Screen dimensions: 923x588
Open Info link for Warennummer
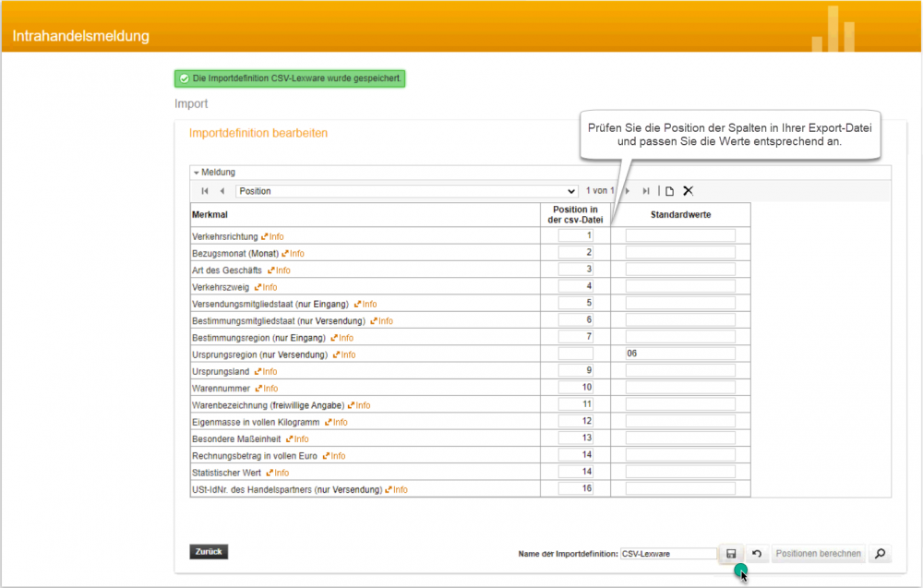click(x=267, y=389)
